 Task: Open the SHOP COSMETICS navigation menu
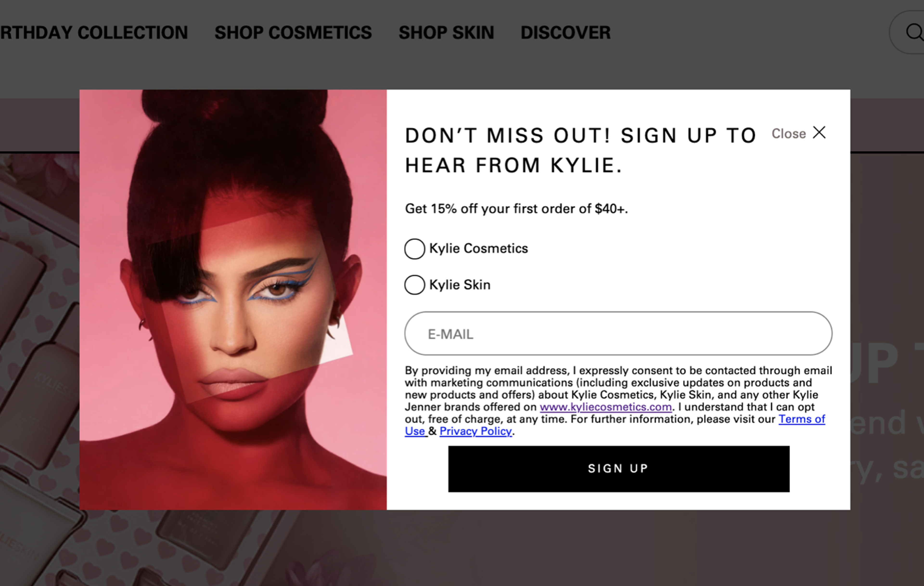(x=294, y=33)
